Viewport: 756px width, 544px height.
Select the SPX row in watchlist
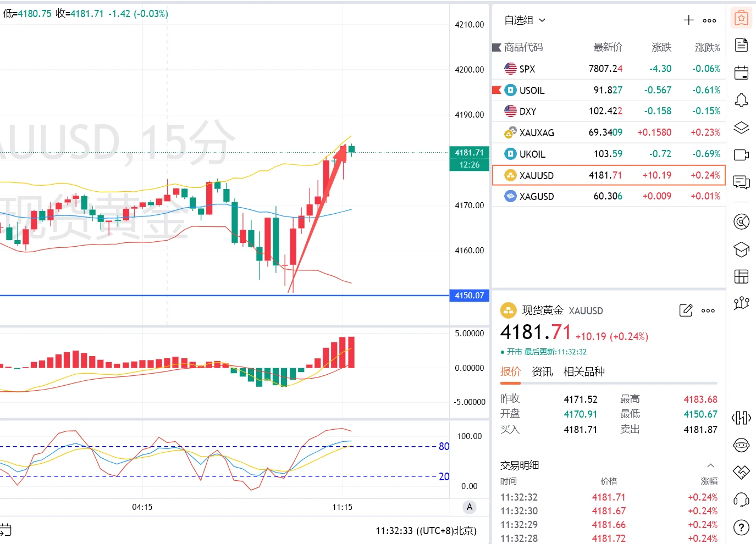pyautogui.click(x=609, y=69)
